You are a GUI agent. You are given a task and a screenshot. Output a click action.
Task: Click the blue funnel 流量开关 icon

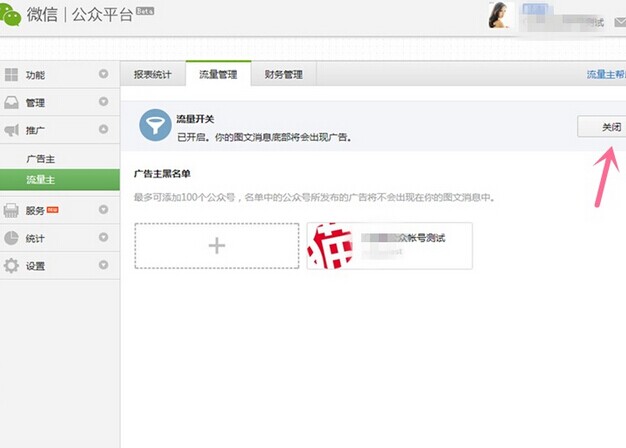coord(154,126)
